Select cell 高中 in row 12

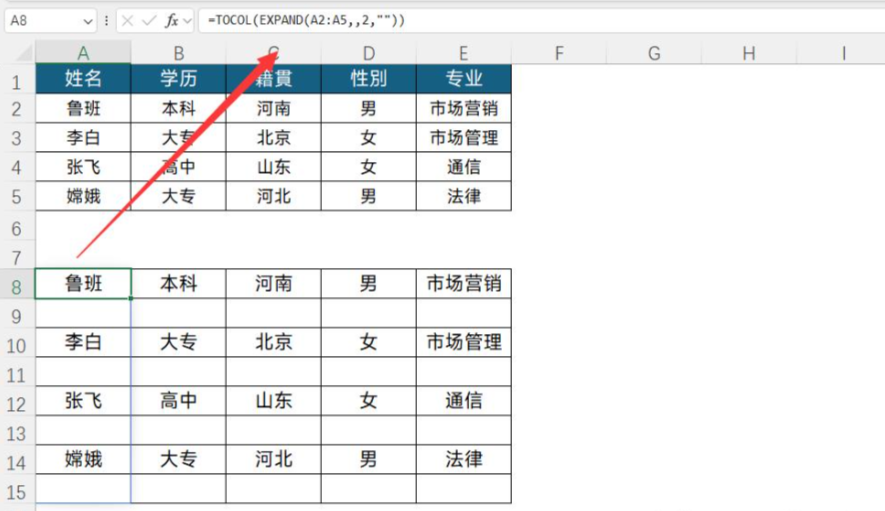coord(178,401)
